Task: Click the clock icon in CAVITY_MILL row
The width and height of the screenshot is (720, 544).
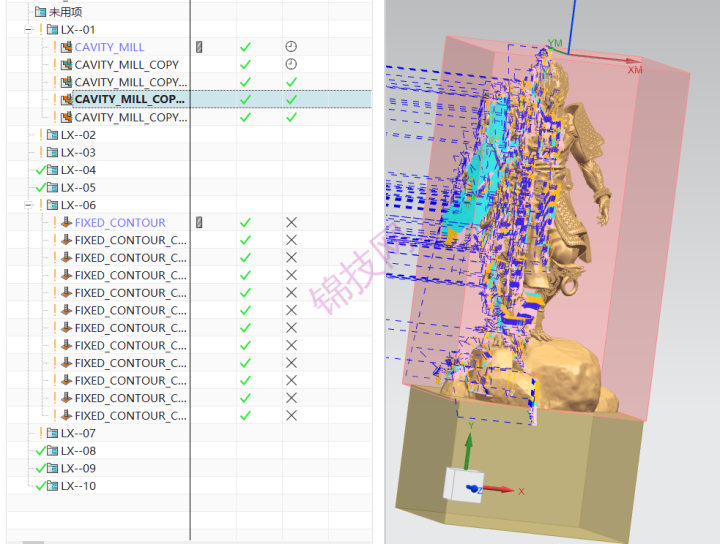Action: 291,46
